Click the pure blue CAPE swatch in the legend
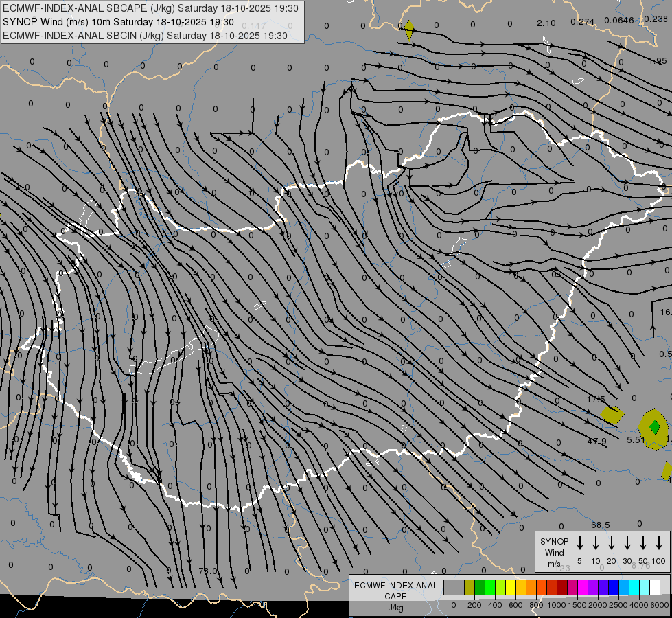672x618 pixels. pos(614,588)
